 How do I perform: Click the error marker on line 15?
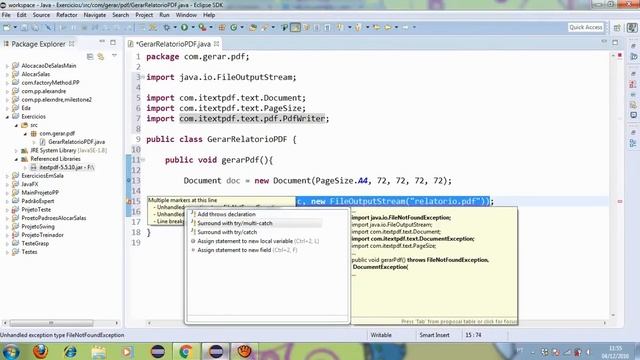click(129, 201)
